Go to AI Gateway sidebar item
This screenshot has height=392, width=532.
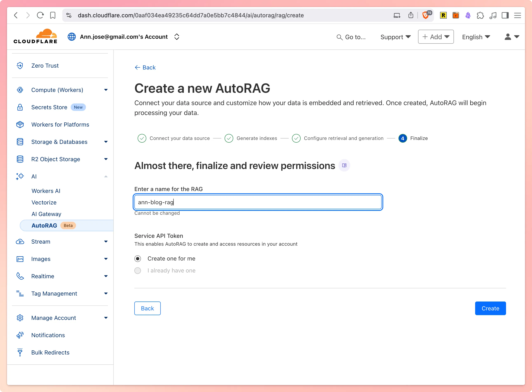pyautogui.click(x=46, y=214)
